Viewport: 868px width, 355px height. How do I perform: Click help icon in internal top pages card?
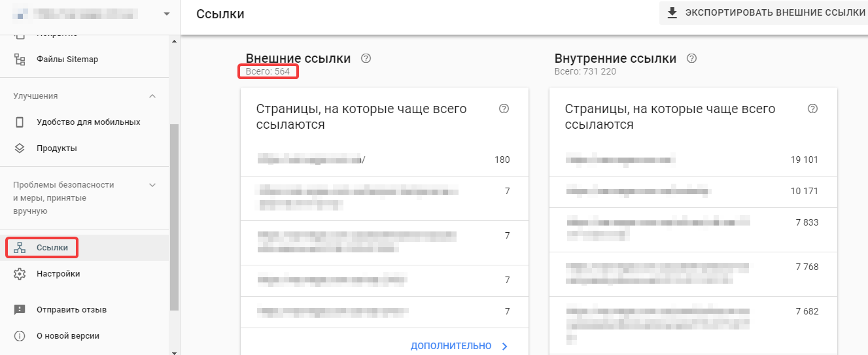pos(813,109)
